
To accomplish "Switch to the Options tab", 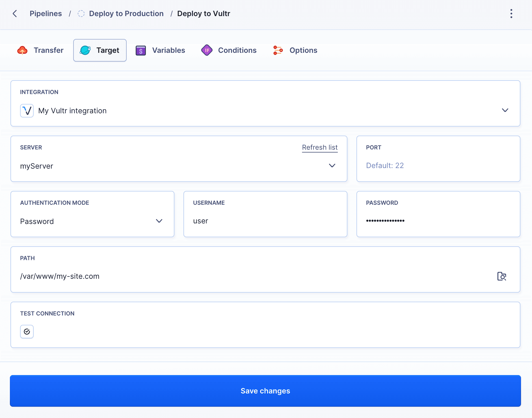I will [303, 50].
